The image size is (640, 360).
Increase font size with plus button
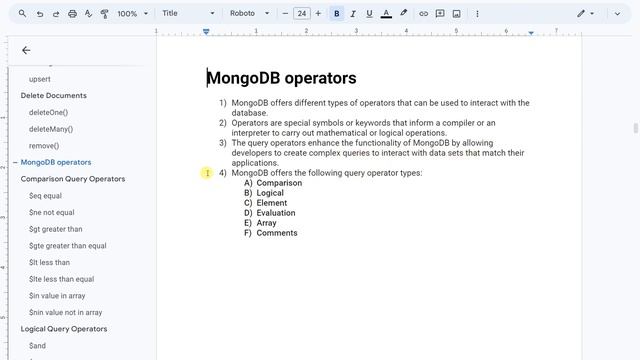pyautogui.click(x=318, y=13)
